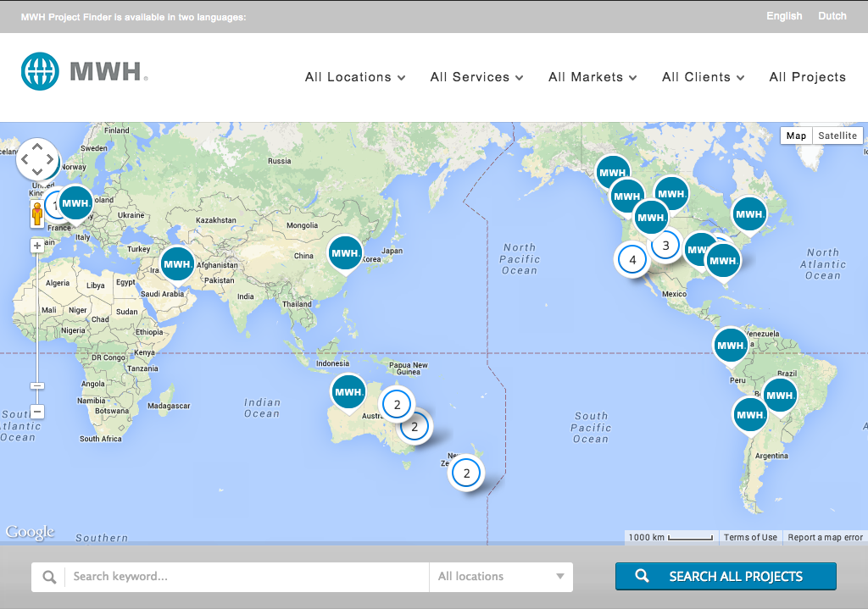
Task: Open the cluster marker showing 3
Action: click(665, 246)
